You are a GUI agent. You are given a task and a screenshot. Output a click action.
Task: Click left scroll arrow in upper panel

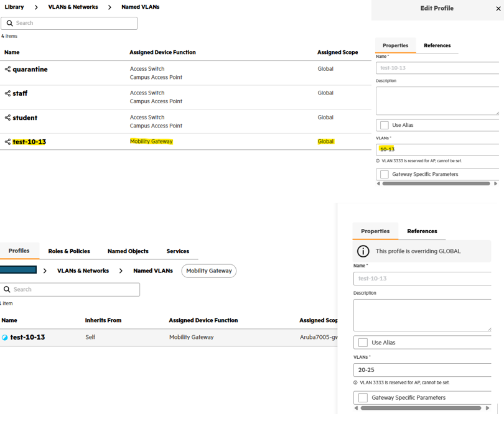(378, 183)
